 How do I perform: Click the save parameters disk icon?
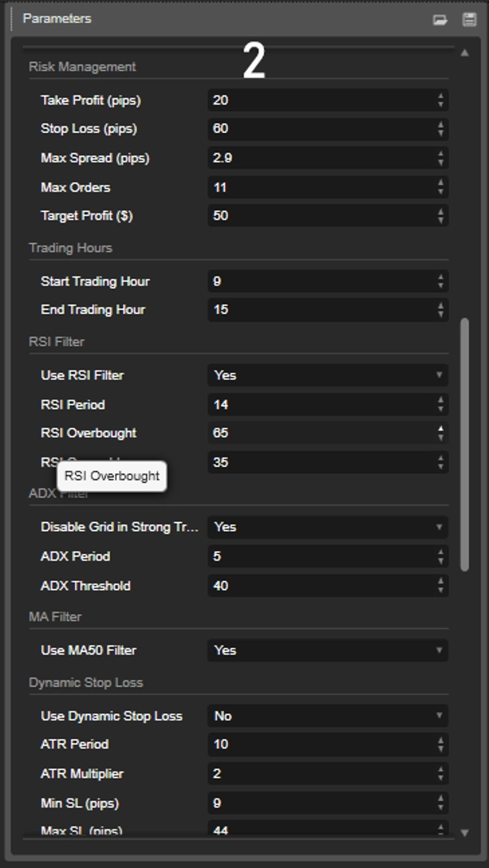coord(469,20)
